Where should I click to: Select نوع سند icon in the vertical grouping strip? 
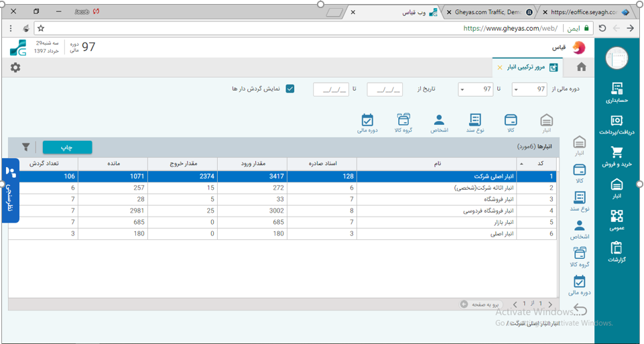point(580,202)
